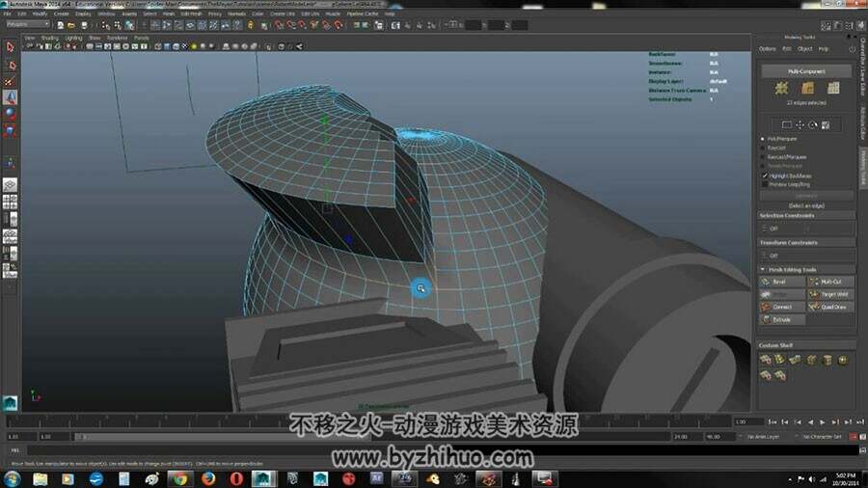Open the Selection Constraints Off dropdown
Screen dimensions: 868x488
coord(806,229)
